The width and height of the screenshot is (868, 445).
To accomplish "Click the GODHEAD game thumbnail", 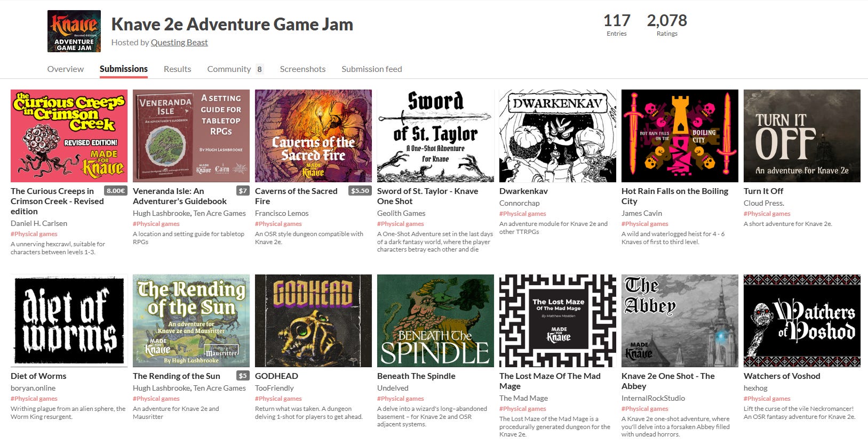I will click(x=313, y=321).
